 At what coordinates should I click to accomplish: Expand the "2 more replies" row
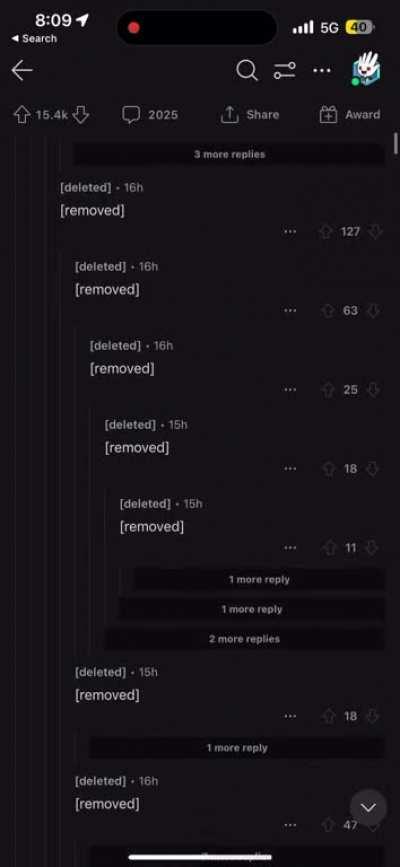(x=244, y=639)
